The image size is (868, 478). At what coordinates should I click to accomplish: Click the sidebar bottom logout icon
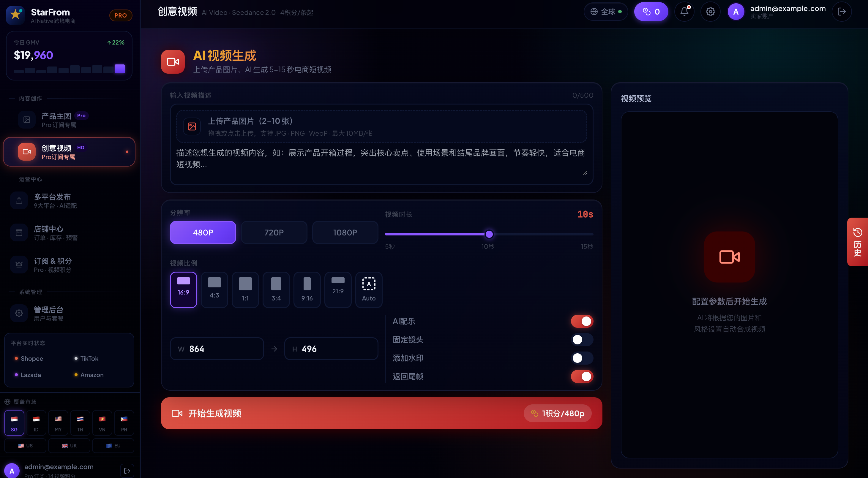click(x=127, y=471)
